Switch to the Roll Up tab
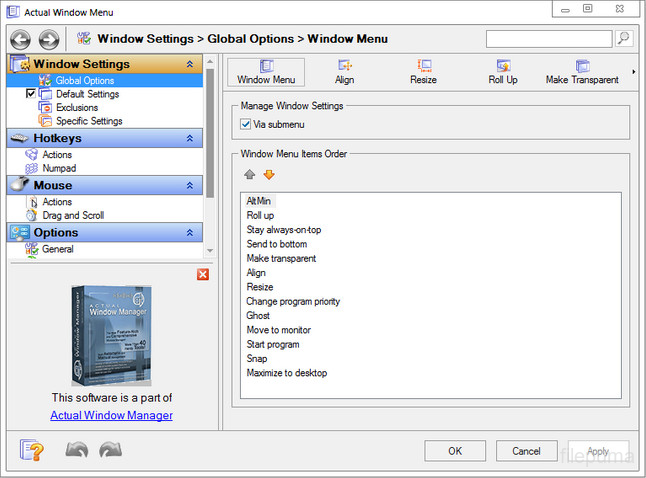 [503, 72]
